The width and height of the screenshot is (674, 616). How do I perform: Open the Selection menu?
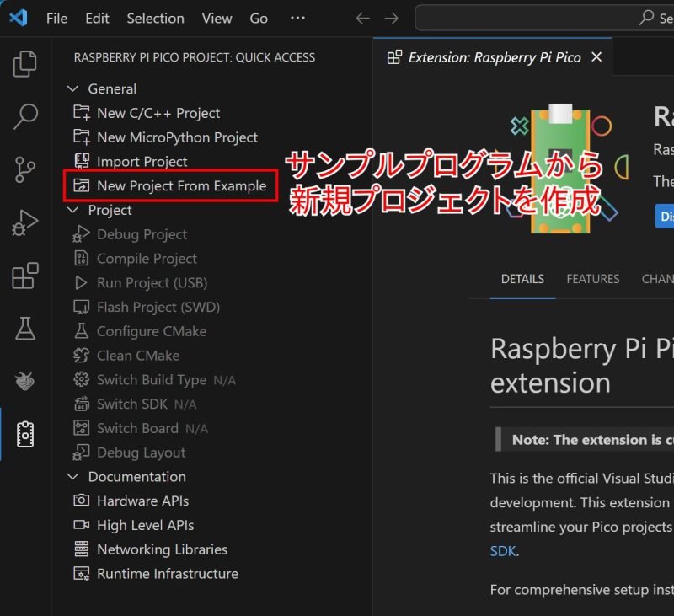(155, 18)
